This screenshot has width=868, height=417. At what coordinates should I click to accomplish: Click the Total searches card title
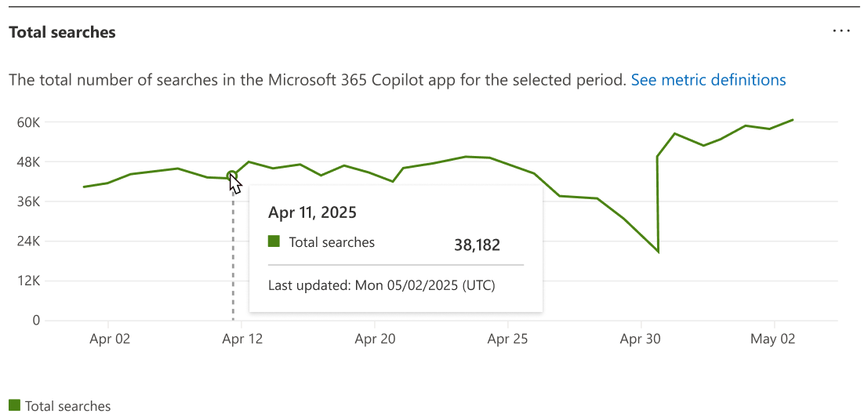(62, 32)
